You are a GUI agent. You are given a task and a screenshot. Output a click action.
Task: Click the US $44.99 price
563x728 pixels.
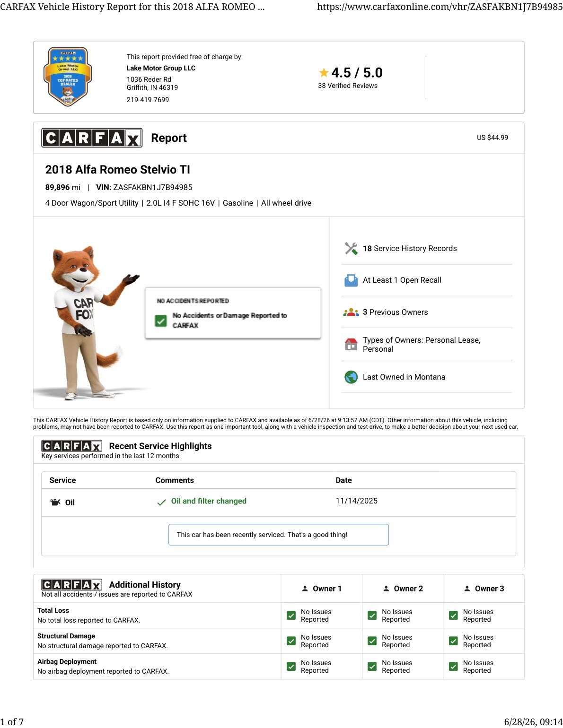493,138
